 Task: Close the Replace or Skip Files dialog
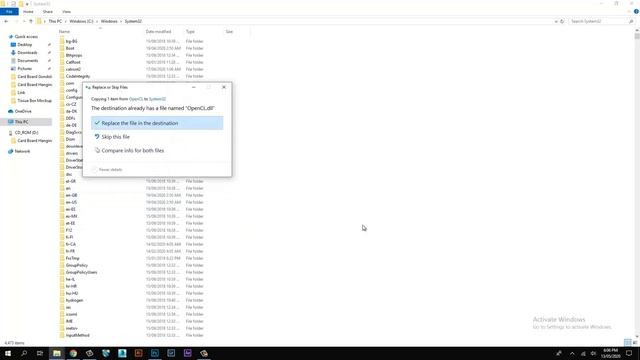pos(224,87)
